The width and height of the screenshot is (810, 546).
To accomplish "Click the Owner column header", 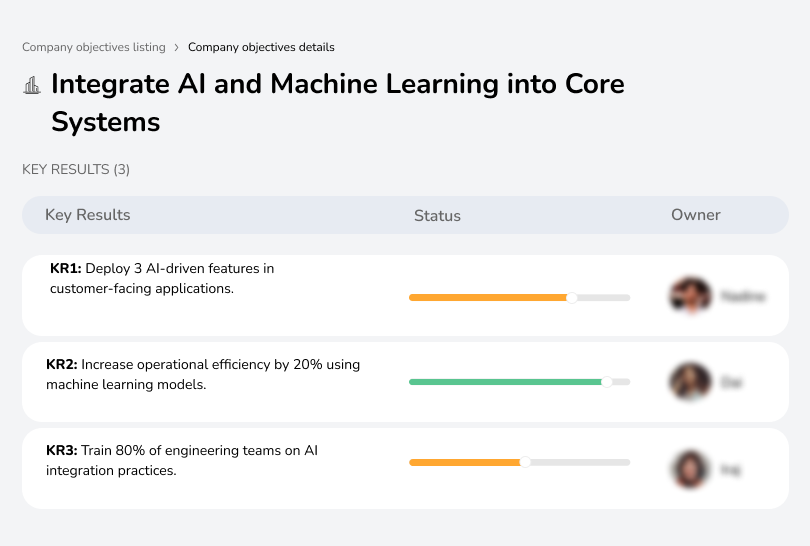I will pos(695,215).
